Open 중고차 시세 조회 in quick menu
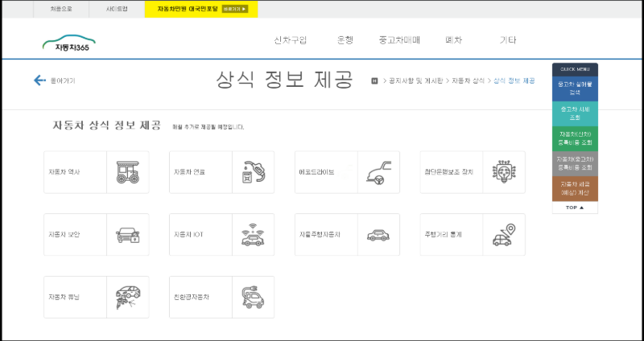 (575, 113)
